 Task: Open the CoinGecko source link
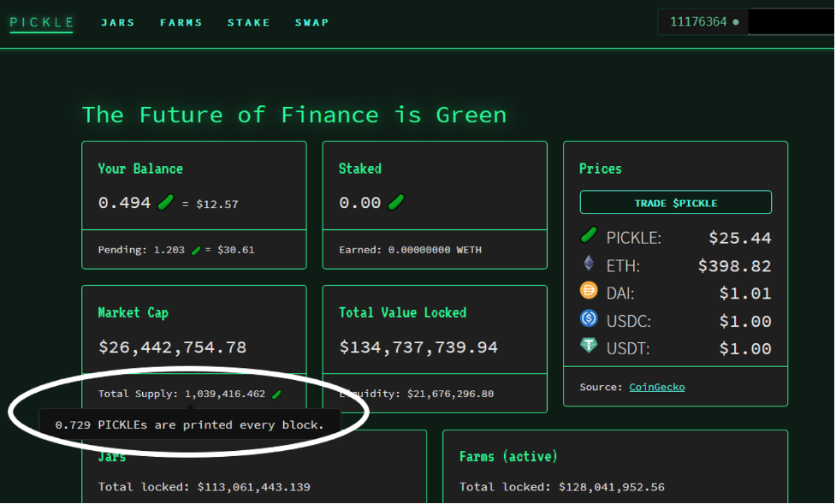pos(657,388)
